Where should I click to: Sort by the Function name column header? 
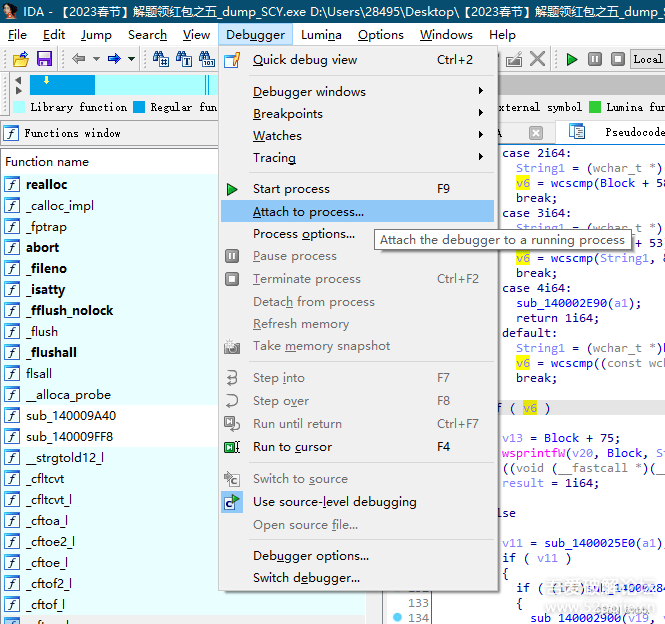point(47,162)
